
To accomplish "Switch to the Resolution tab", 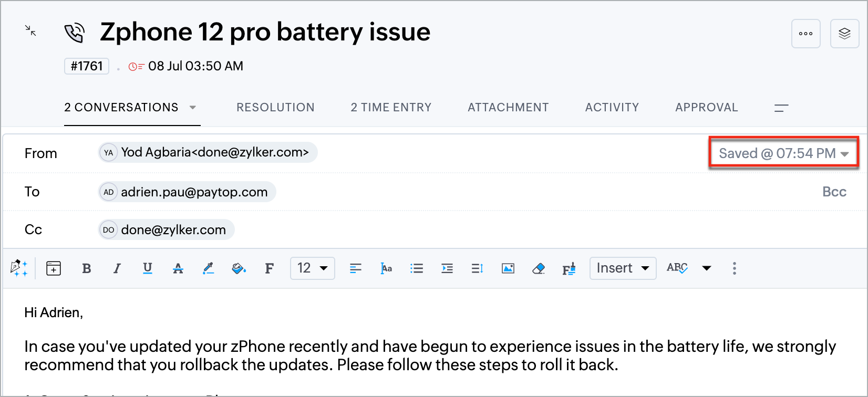I will tap(275, 107).
